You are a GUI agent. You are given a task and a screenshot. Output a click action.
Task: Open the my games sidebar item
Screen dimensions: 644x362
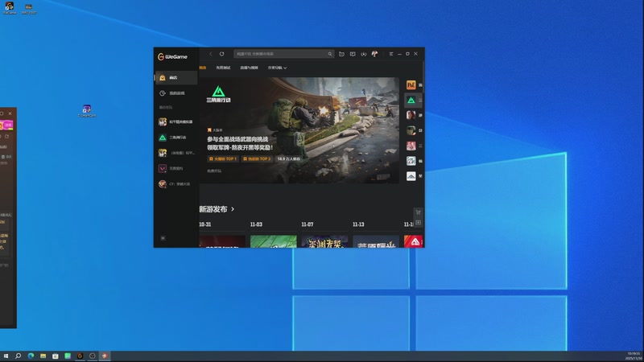tap(176, 93)
